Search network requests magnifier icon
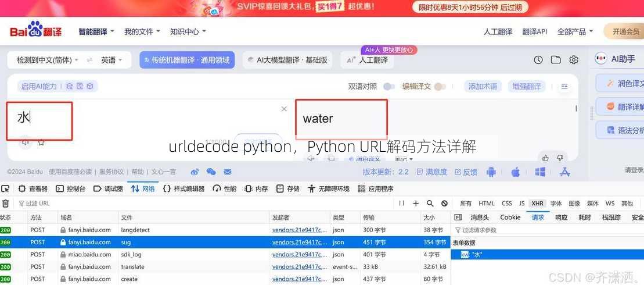The image size is (644, 285). 430,203
